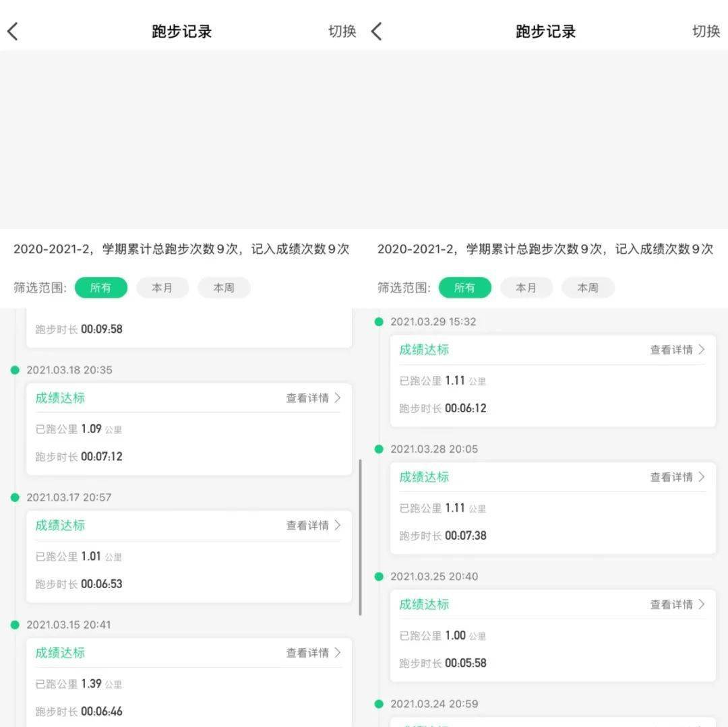
Task: Click 成绩达标 on the 2021.03.15 card
Action: pyautogui.click(x=61, y=653)
